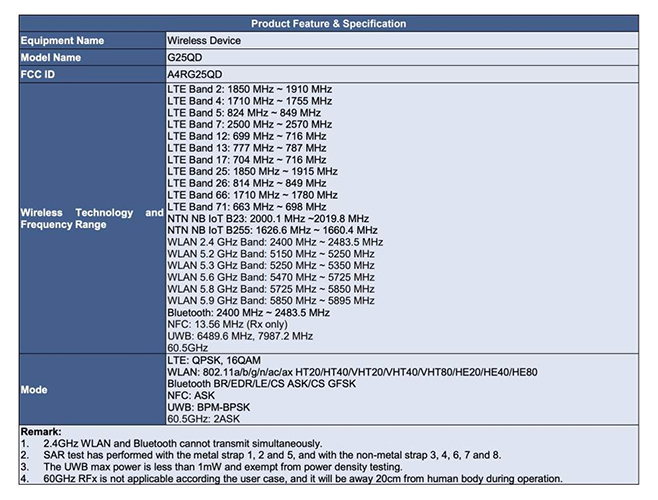Click the WLAN 5.9 GHz Band line

[271, 301]
